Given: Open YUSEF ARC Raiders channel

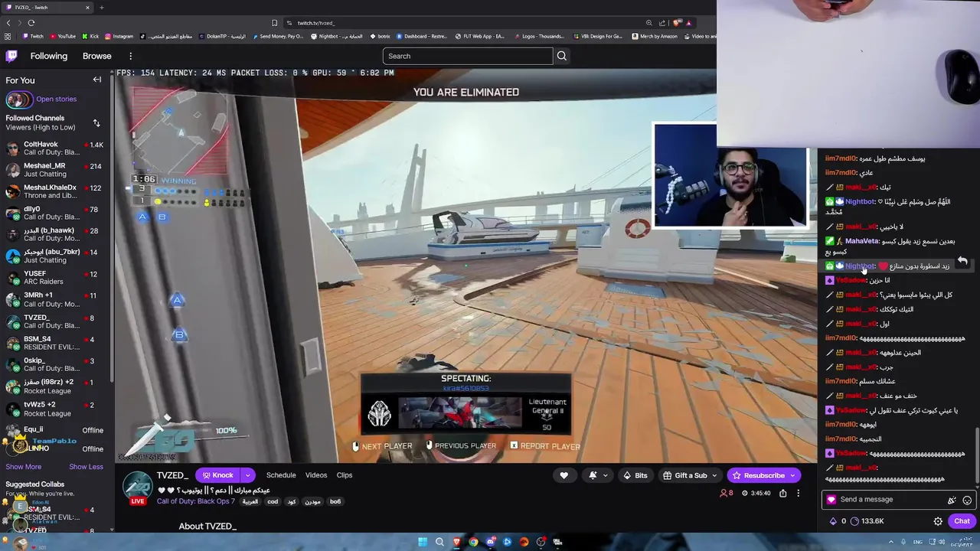Looking at the screenshot, I should [54, 277].
